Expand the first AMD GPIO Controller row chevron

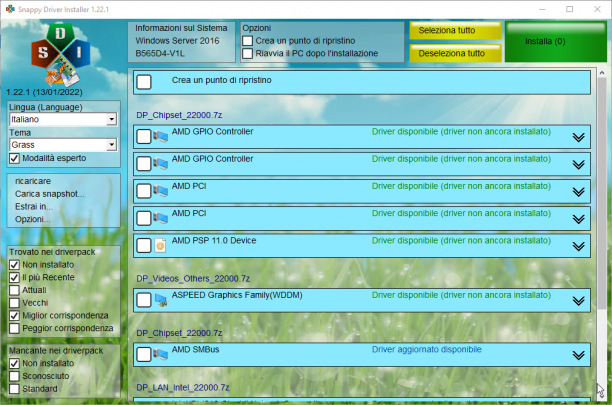[x=578, y=137]
